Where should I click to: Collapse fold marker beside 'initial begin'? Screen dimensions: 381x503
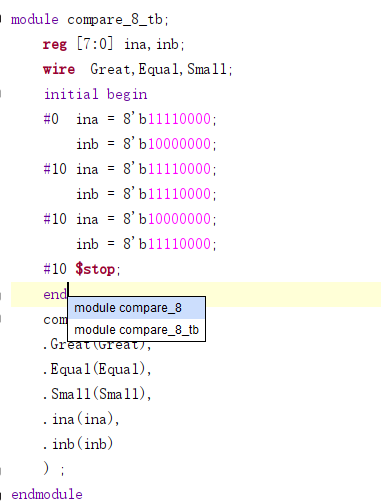click(1, 94)
